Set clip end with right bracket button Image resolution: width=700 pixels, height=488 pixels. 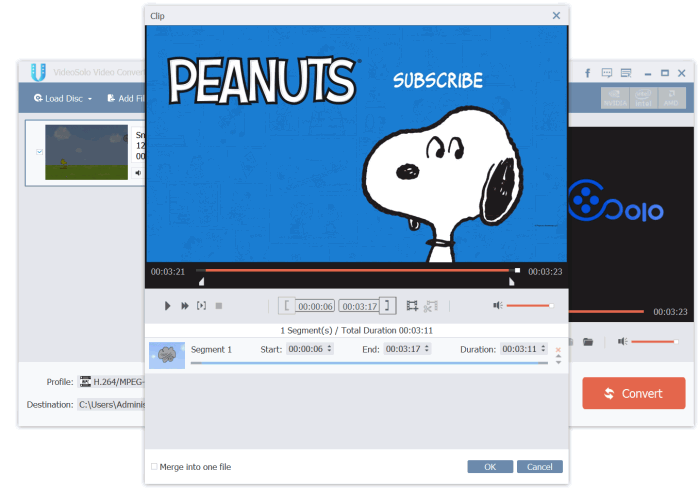388,306
